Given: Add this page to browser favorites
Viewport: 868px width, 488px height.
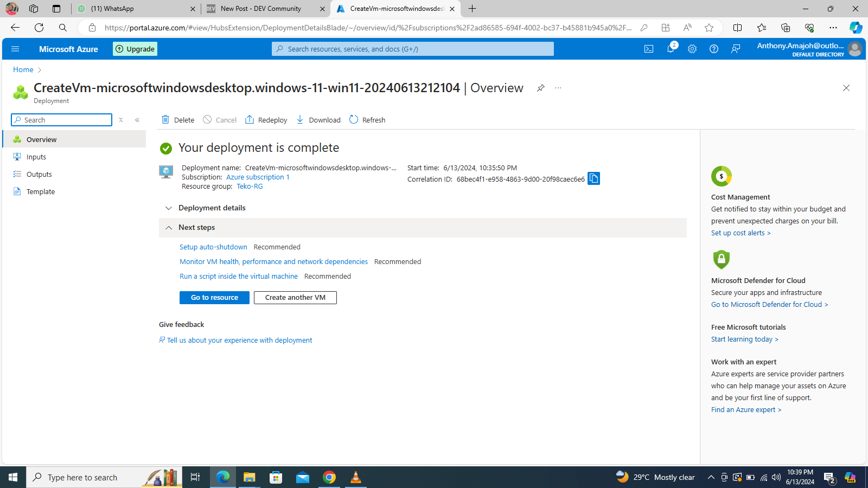Looking at the screenshot, I should 709,28.
